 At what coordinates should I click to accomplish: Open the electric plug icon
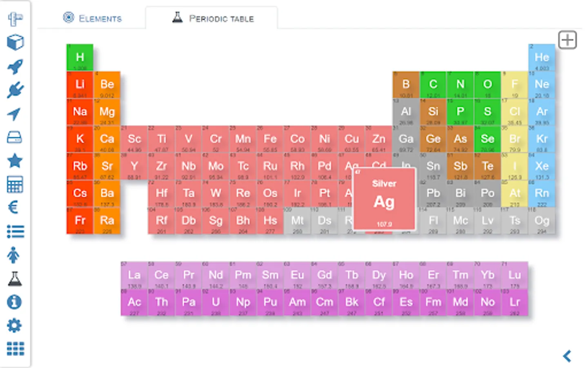coord(15,90)
